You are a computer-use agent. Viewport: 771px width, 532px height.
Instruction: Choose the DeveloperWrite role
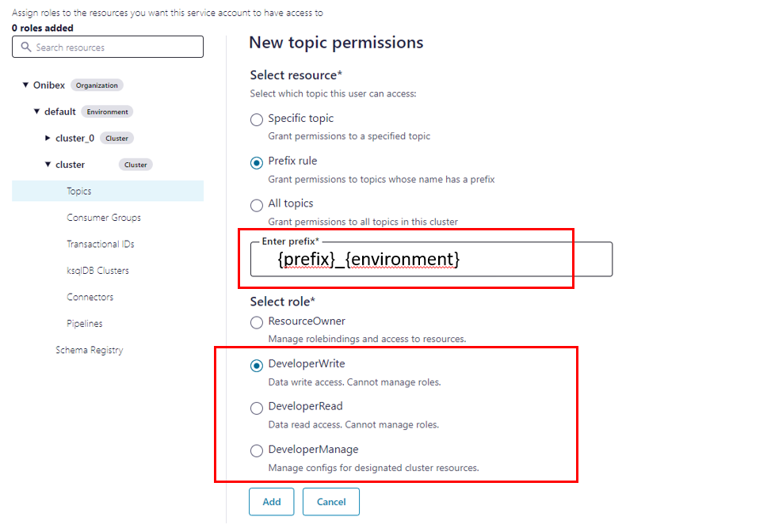(257, 365)
